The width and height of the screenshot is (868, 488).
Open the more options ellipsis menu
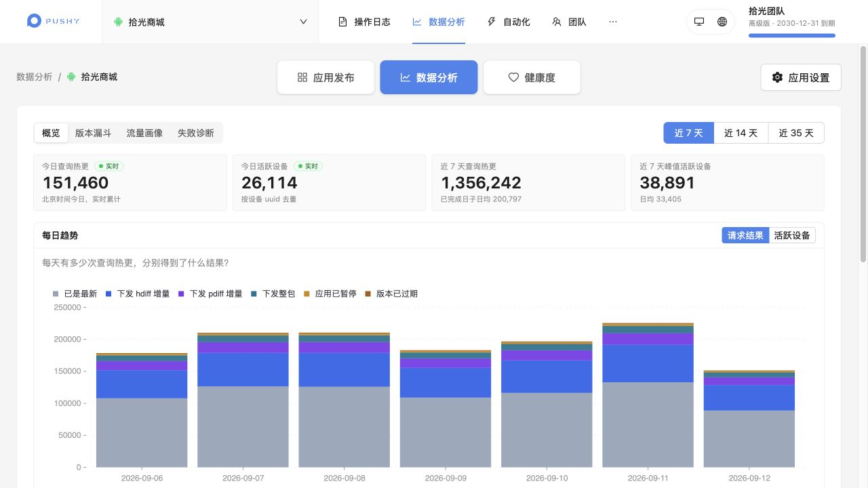tap(613, 22)
